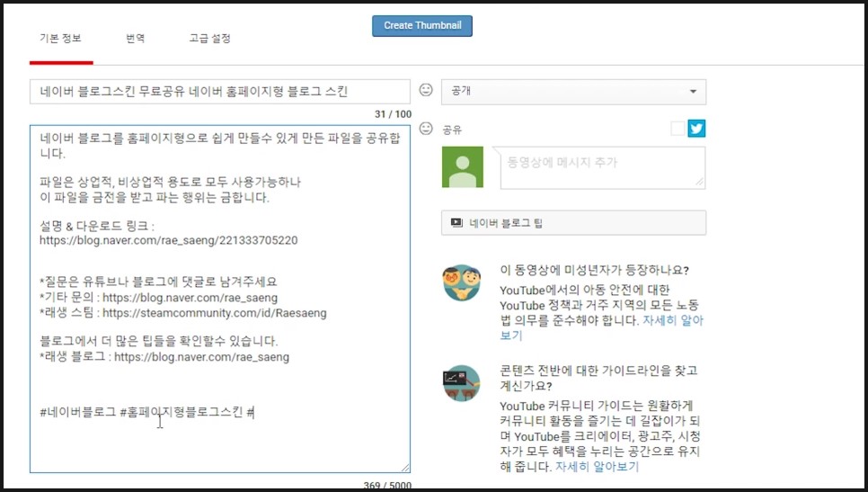Click the *래생 블로그 line in description

click(164, 357)
